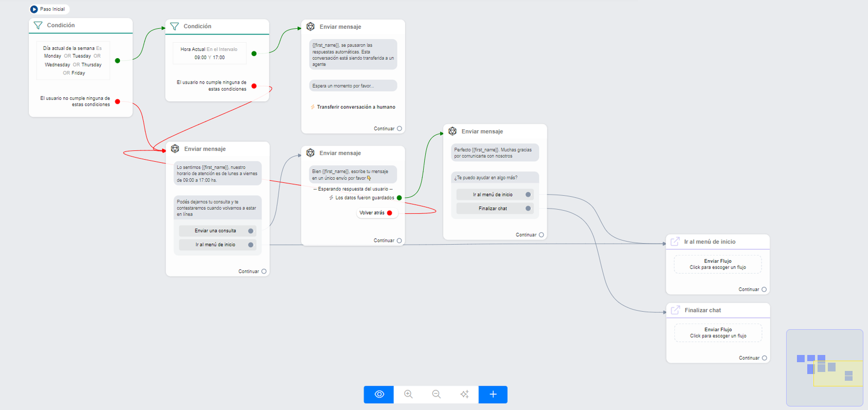Click the 'Espera un momento por favor...' message bubble
The width and height of the screenshot is (868, 410).
click(353, 86)
